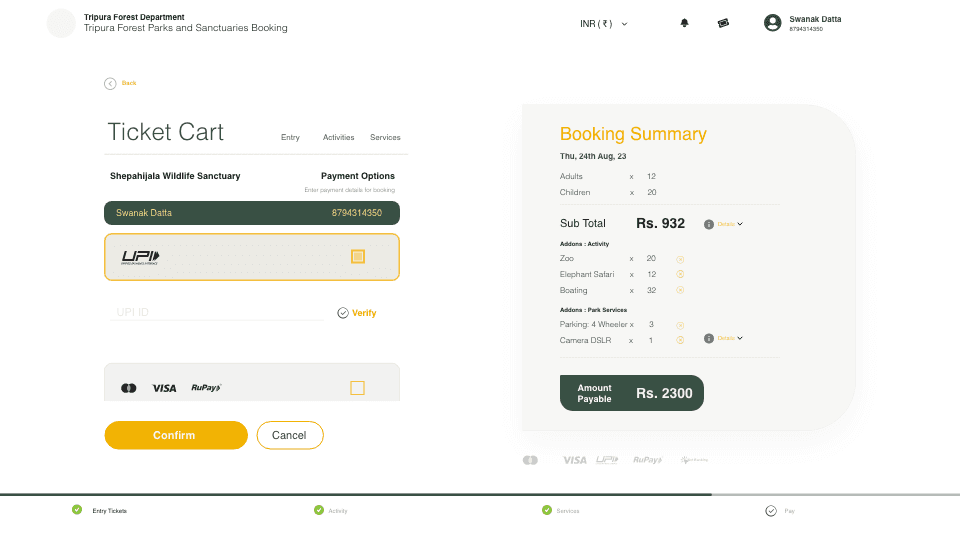Click the RuPay logo in card option

pos(206,387)
